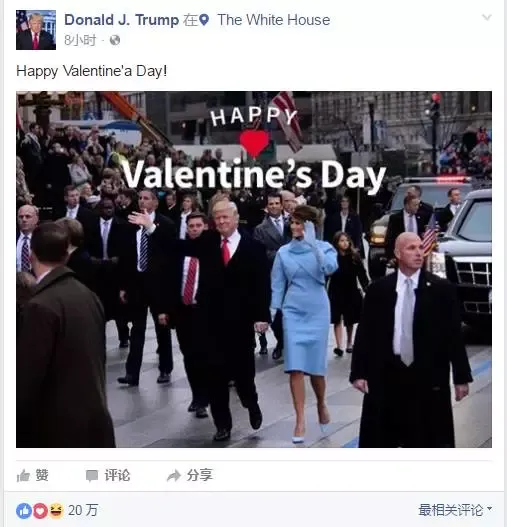Click the public globe privacy icon
The image size is (507, 527).
click(x=115, y=40)
